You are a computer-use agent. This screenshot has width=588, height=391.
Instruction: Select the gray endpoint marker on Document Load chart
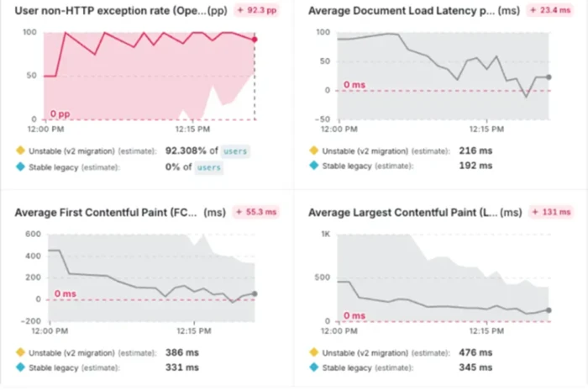click(x=549, y=77)
